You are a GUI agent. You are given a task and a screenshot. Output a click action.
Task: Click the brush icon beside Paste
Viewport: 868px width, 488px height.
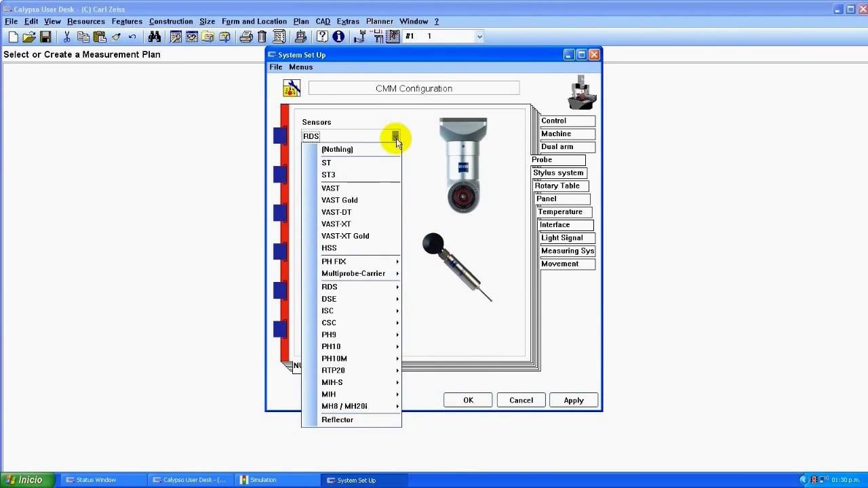coord(116,37)
